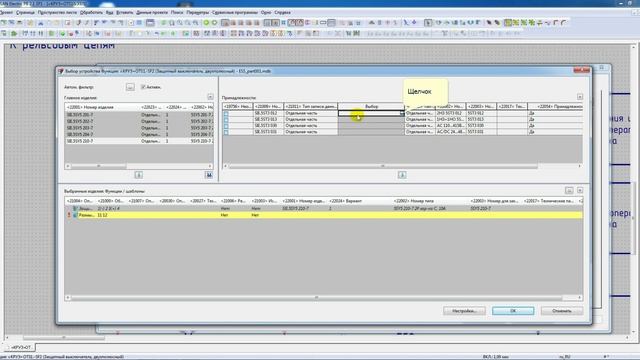Open the Справка menu

click(282, 13)
